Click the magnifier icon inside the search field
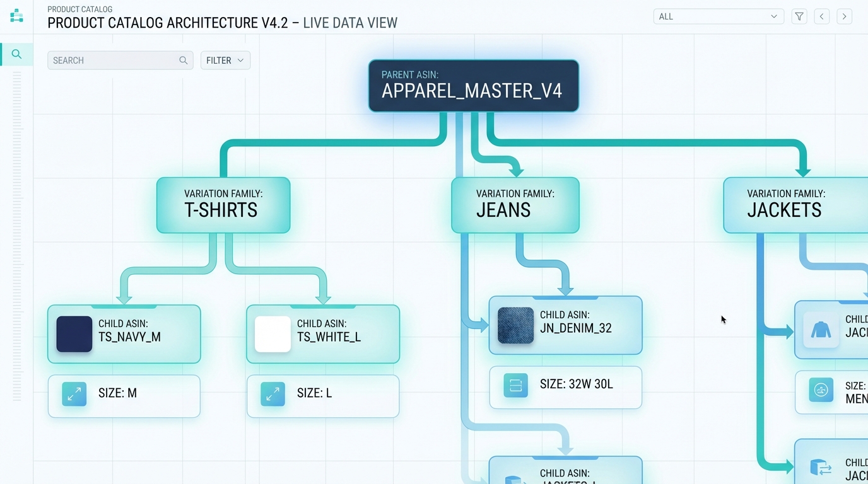 183,60
